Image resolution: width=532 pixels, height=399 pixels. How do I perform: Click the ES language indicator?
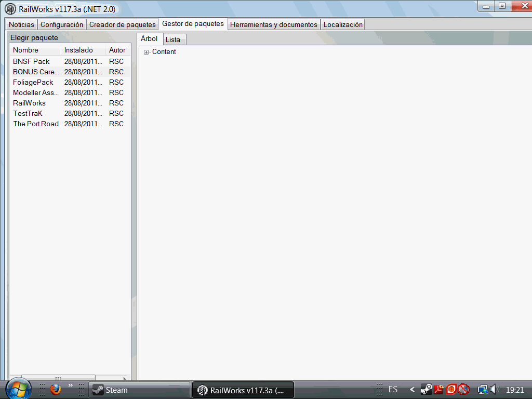393,389
